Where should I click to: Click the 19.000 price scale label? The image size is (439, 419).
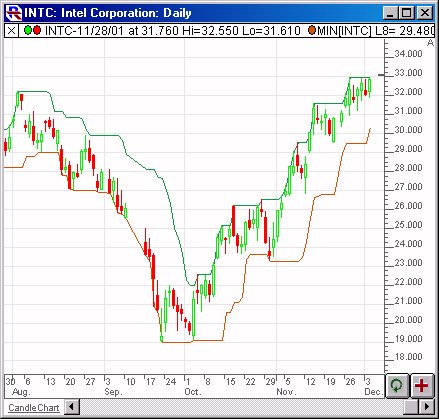pyautogui.click(x=408, y=339)
